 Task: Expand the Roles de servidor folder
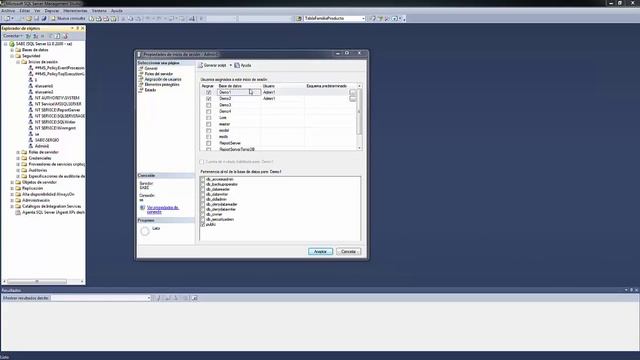coord(18,152)
